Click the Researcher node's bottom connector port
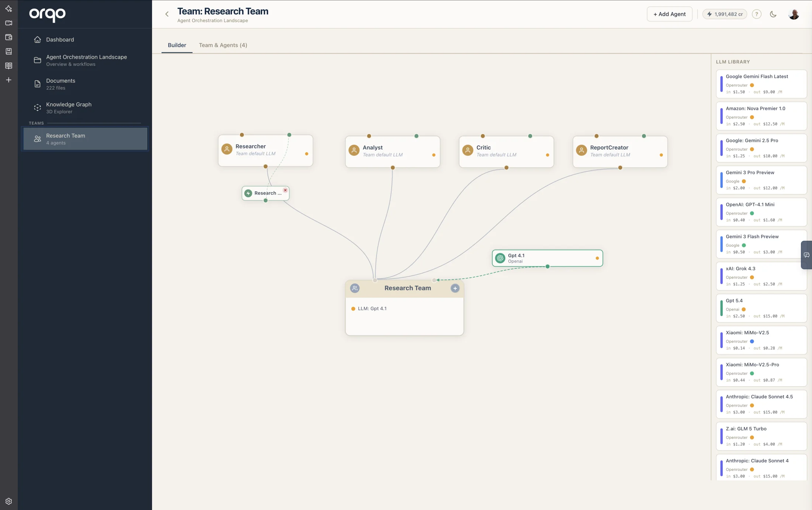The width and height of the screenshot is (812, 510). point(265,167)
